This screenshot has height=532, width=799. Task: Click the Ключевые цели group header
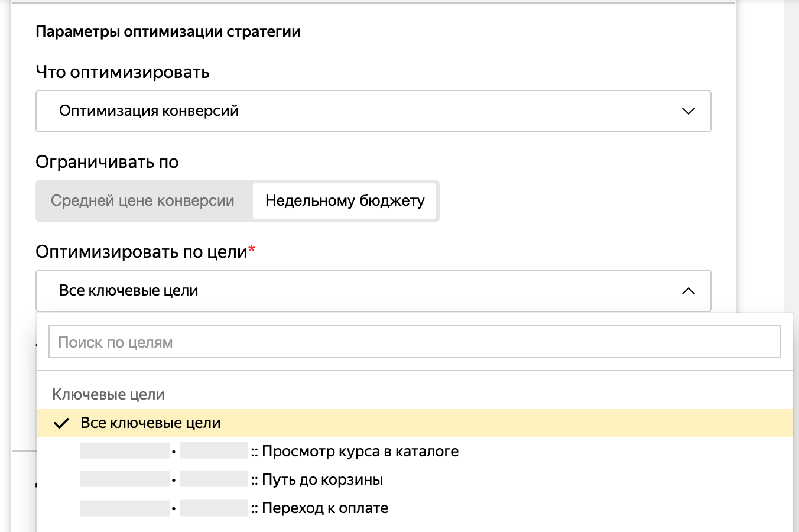108,394
